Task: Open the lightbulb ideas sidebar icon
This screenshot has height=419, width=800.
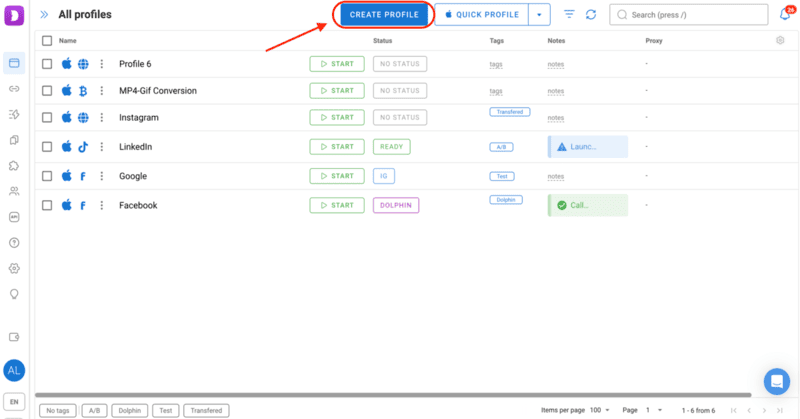Action: click(14, 294)
